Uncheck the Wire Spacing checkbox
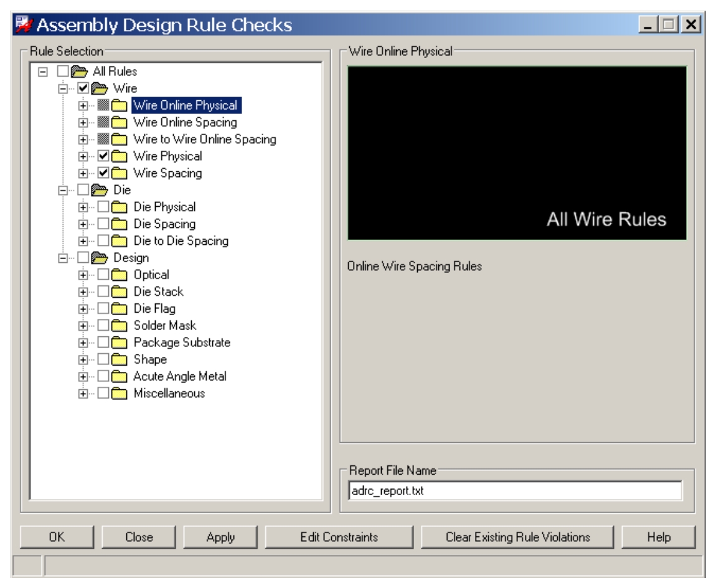Screen dimensions: 716x588 point(104,173)
